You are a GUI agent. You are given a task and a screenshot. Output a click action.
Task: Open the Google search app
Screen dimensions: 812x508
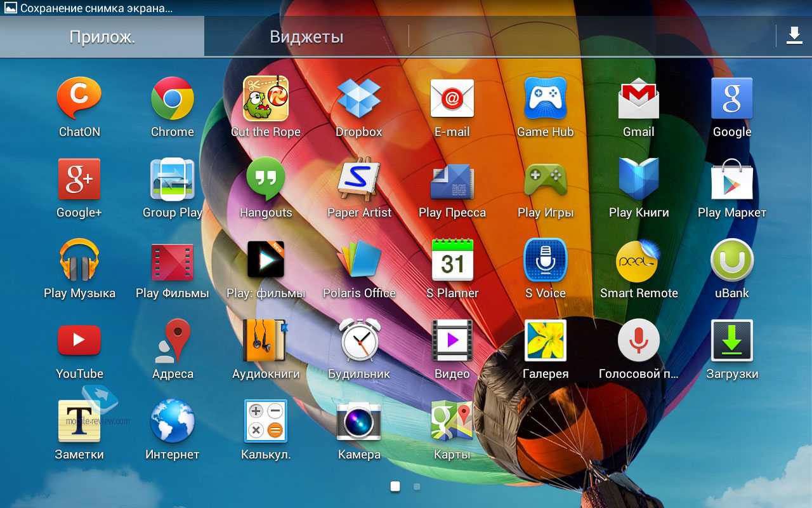coord(732,98)
